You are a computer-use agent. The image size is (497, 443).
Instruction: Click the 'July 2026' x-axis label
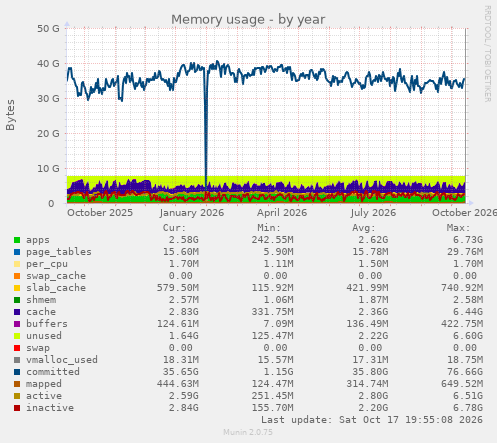(373, 213)
